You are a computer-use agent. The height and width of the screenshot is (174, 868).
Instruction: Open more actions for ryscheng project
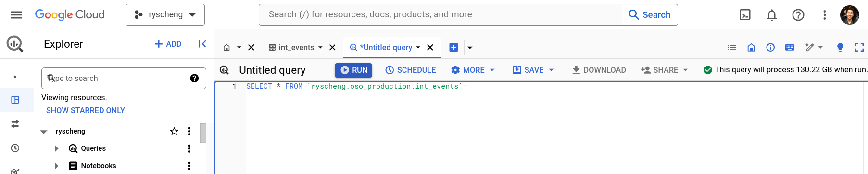(x=189, y=131)
